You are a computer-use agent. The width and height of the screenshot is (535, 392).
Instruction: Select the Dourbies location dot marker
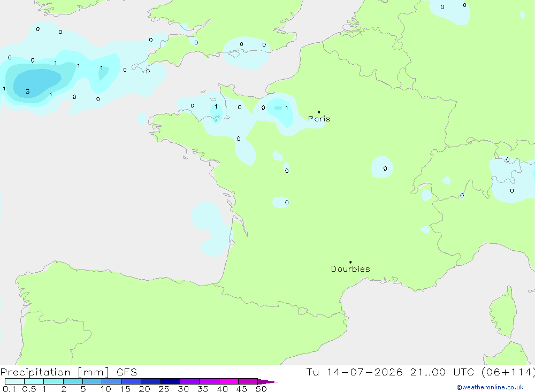tap(350, 262)
